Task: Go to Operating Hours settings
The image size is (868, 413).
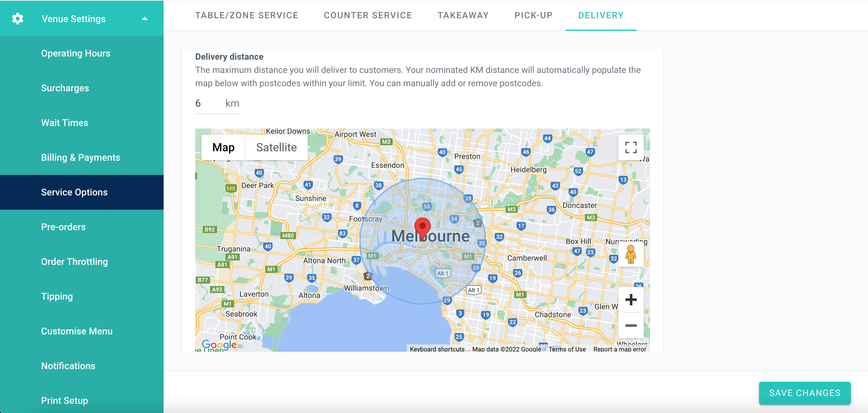Action: (75, 53)
